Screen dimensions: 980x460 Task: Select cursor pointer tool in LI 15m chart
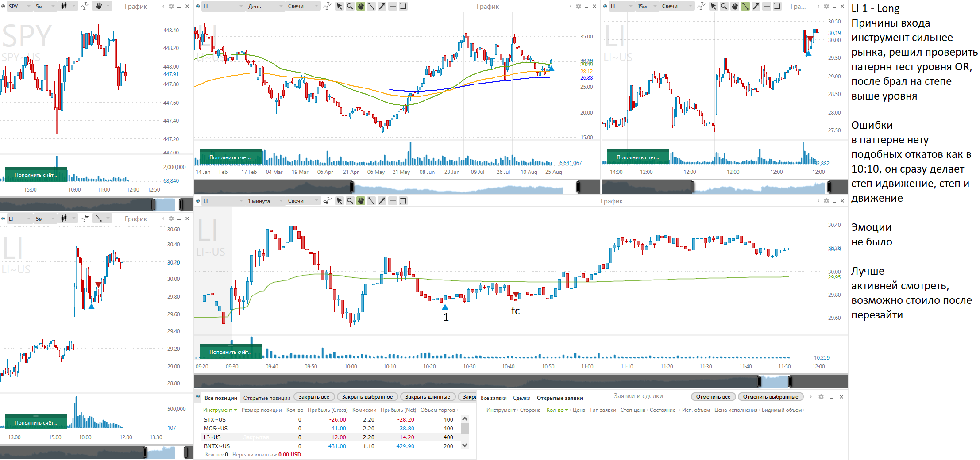pos(714,6)
